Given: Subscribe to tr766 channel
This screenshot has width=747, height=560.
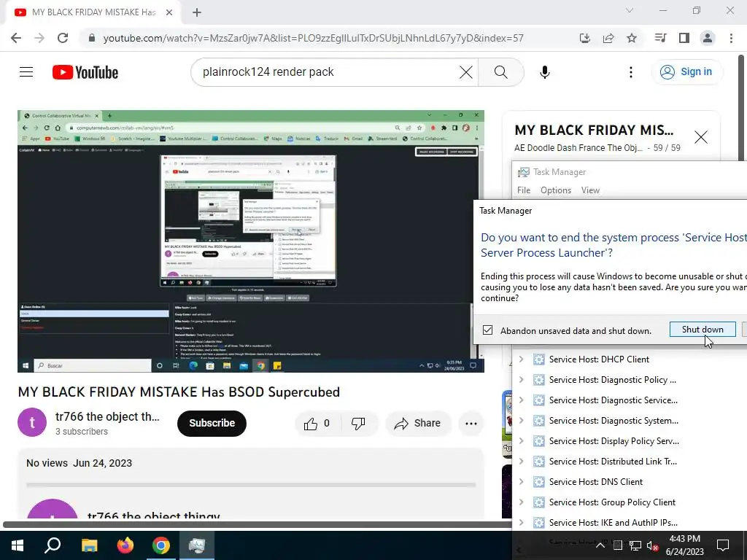Looking at the screenshot, I should point(212,423).
